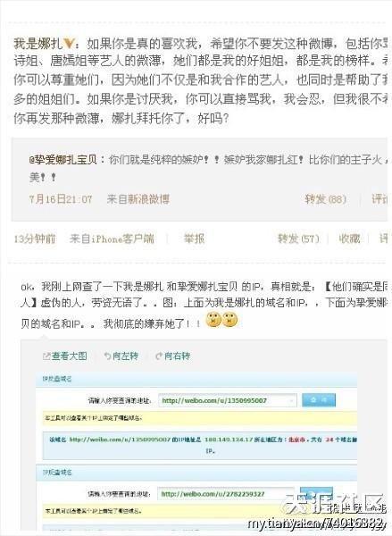Open the 7月16日21:07 timestamp link

pos(61,199)
